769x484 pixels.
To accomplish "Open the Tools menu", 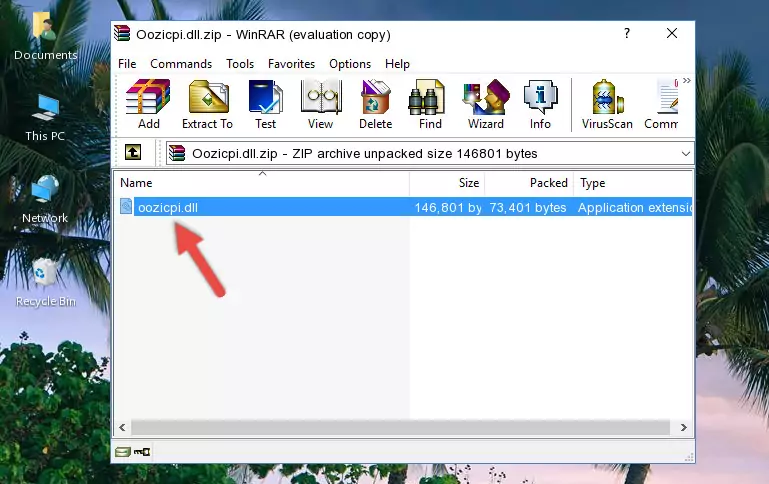I will tap(240, 64).
